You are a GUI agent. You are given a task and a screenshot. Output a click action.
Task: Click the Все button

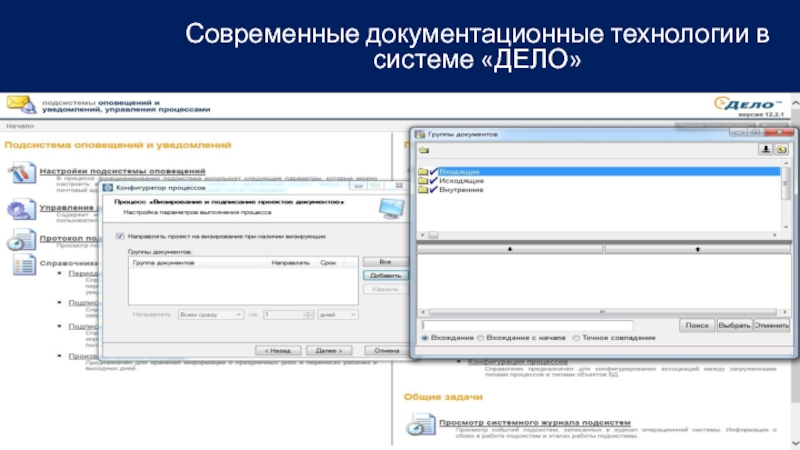(x=385, y=262)
